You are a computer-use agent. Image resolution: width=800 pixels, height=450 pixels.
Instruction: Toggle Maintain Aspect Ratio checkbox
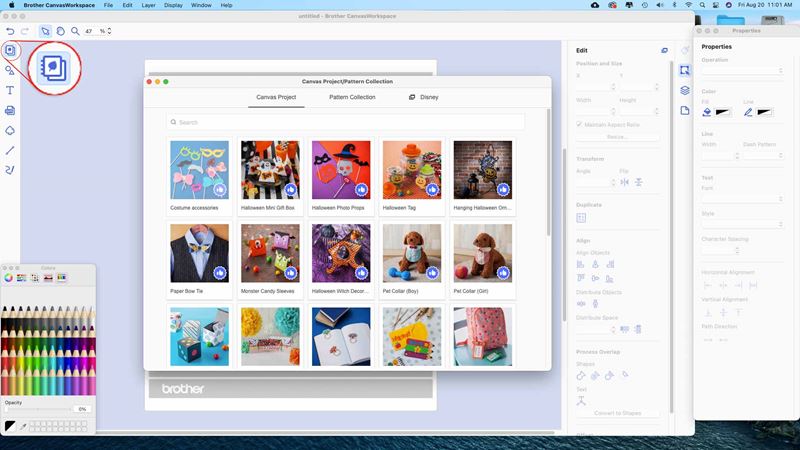click(580, 124)
